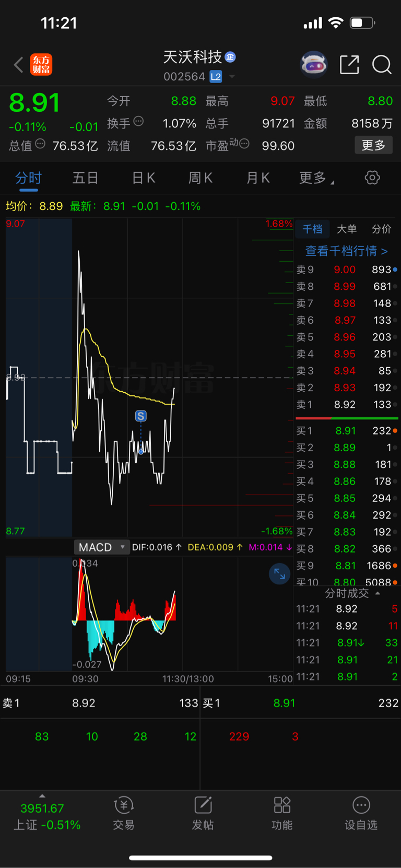This screenshot has width=401, height=868.
Task: Expand chart to fullscreen icon
Action: click(279, 573)
